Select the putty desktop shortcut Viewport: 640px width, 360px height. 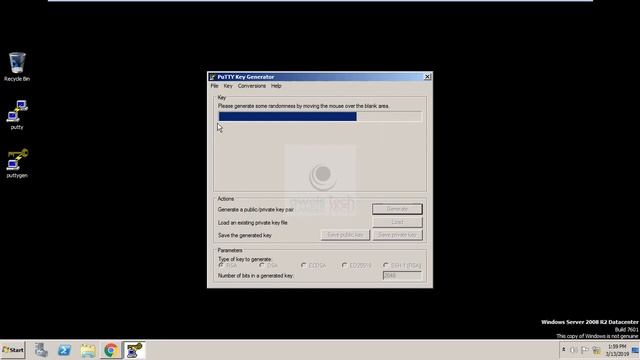(x=17, y=115)
